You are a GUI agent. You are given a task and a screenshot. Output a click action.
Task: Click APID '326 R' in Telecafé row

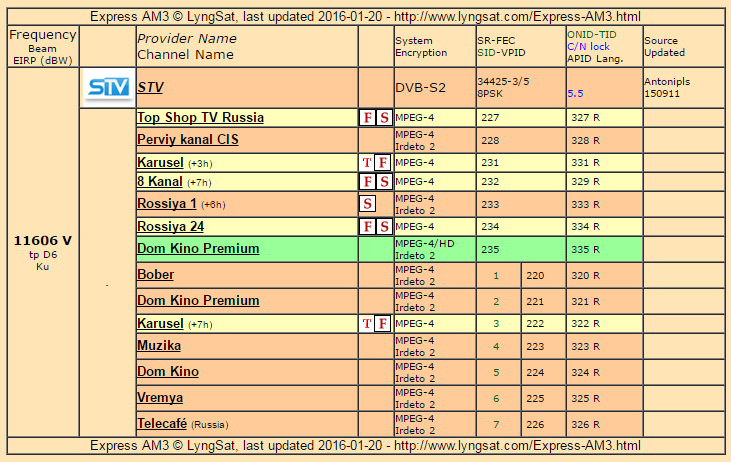[x=586, y=425]
